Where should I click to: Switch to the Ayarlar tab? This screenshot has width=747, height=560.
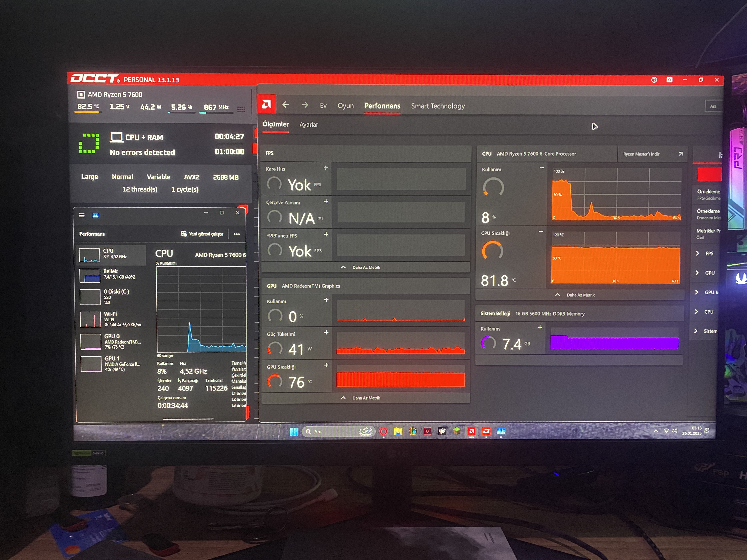point(309,125)
